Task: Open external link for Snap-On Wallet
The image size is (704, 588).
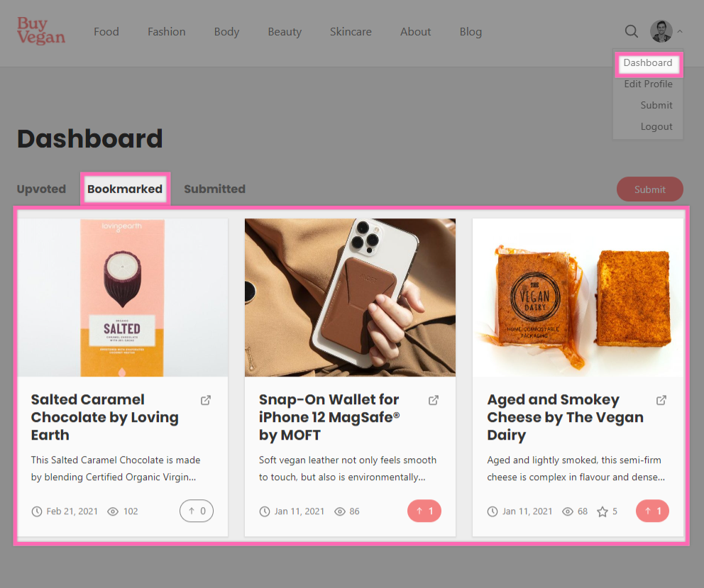Action: (434, 400)
